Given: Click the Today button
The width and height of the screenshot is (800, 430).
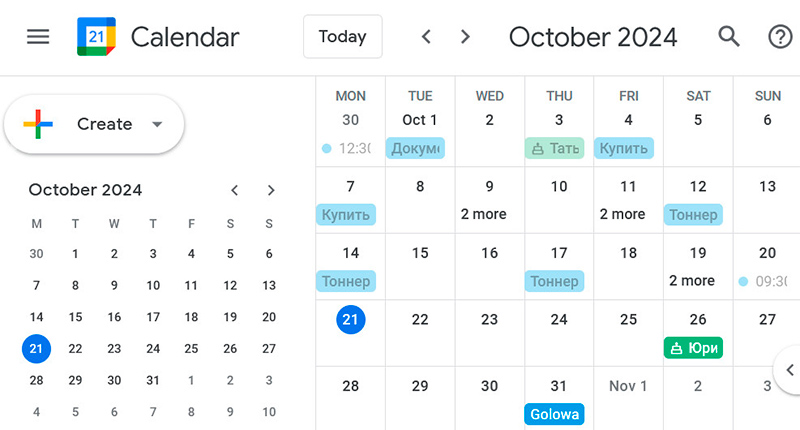Looking at the screenshot, I should point(342,37).
